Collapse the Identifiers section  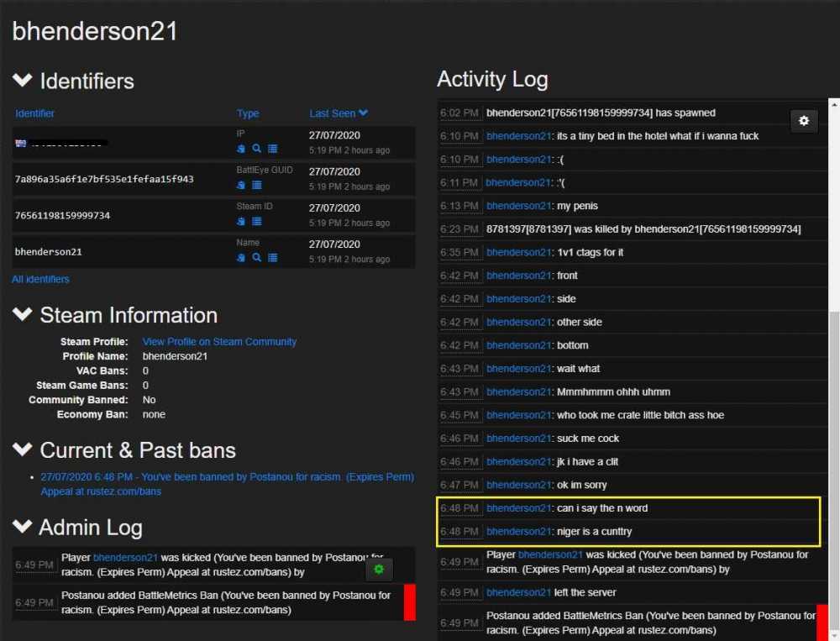coord(23,81)
